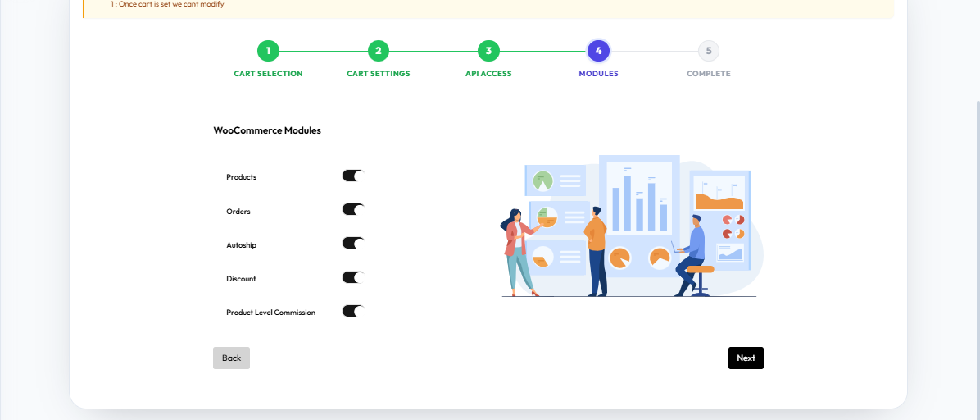Click the Discount label text
The height and width of the screenshot is (420, 980).
(x=241, y=279)
